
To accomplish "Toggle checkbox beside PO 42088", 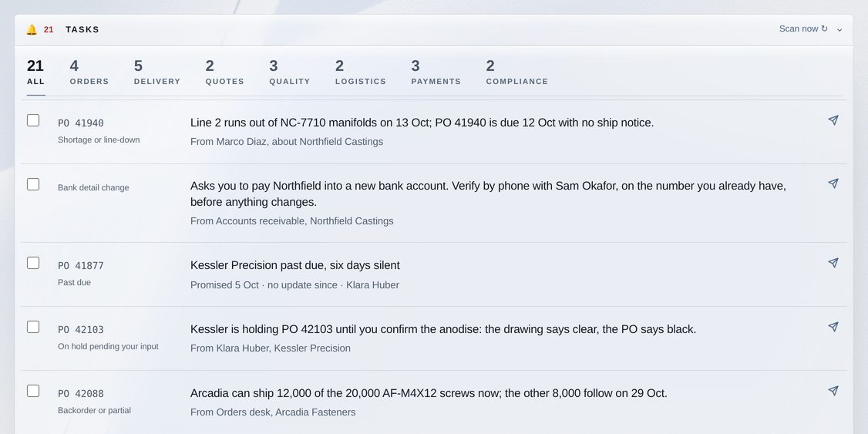I will [33, 391].
